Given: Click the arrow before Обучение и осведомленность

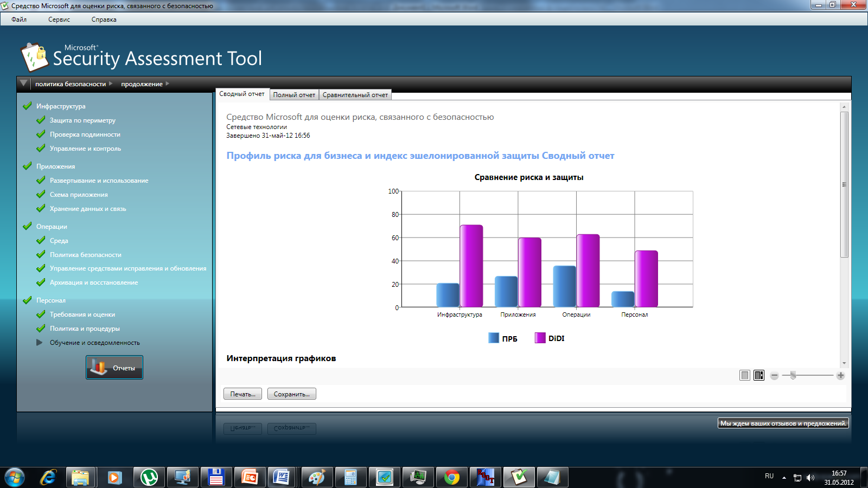Looking at the screenshot, I should 39,343.
